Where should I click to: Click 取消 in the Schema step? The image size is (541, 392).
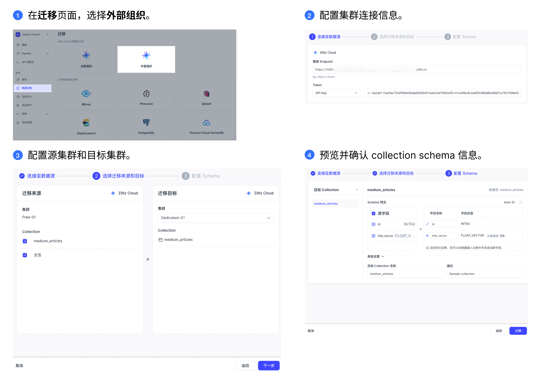(x=311, y=331)
